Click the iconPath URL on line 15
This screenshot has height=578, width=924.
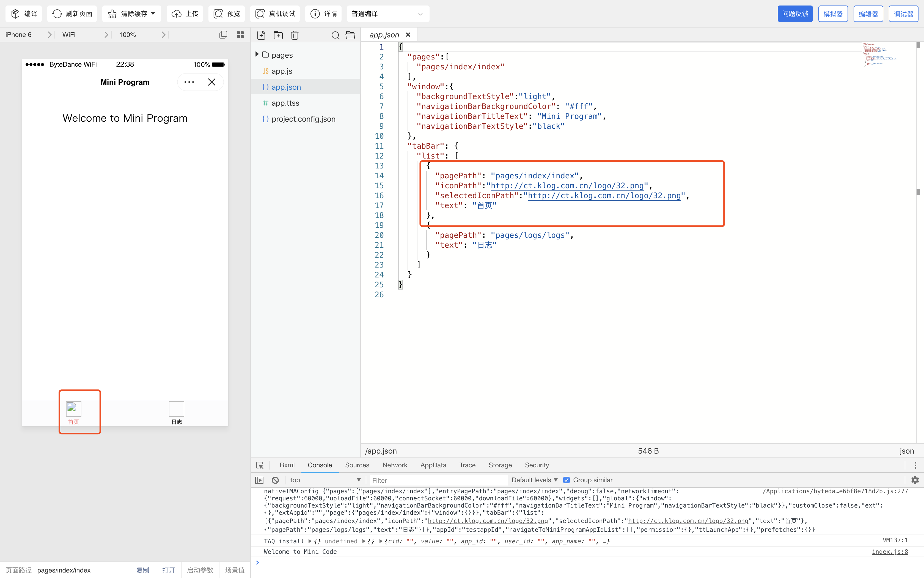pyautogui.click(x=567, y=186)
